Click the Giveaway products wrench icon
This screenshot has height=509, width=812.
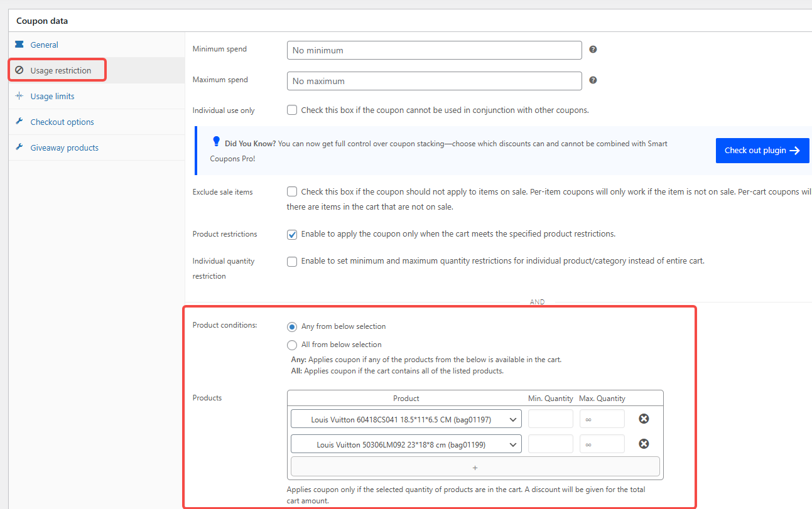coord(19,147)
